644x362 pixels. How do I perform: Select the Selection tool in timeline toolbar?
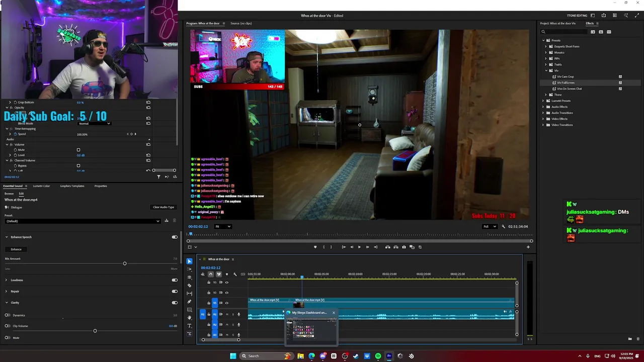[189, 261]
